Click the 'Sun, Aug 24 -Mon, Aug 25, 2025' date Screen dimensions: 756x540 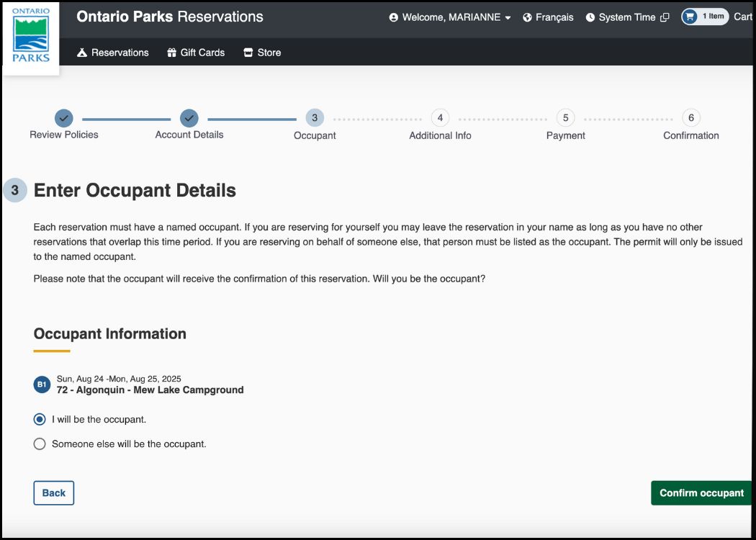(119, 379)
